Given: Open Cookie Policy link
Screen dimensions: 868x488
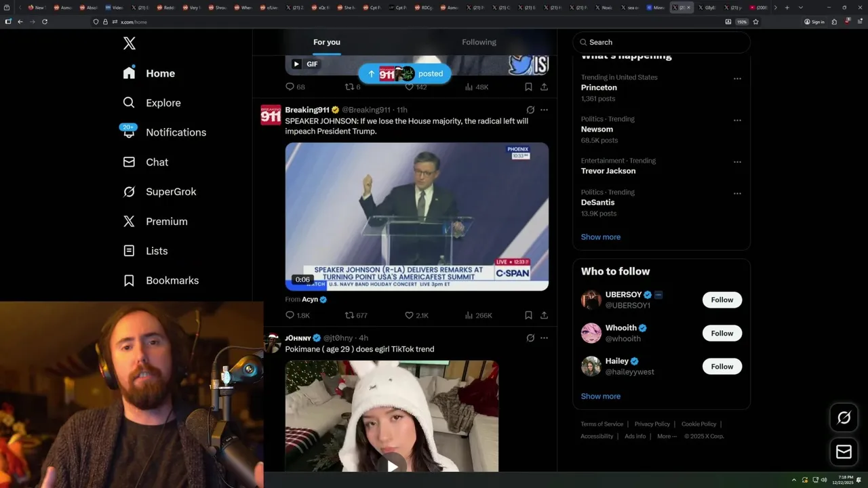Looking at the screenshot, I should tap(698, 424).
